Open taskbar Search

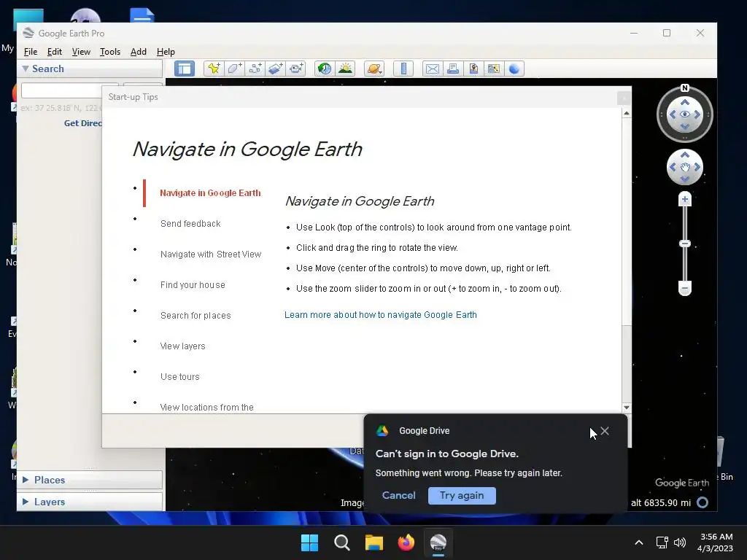click(x=342, y=542)
